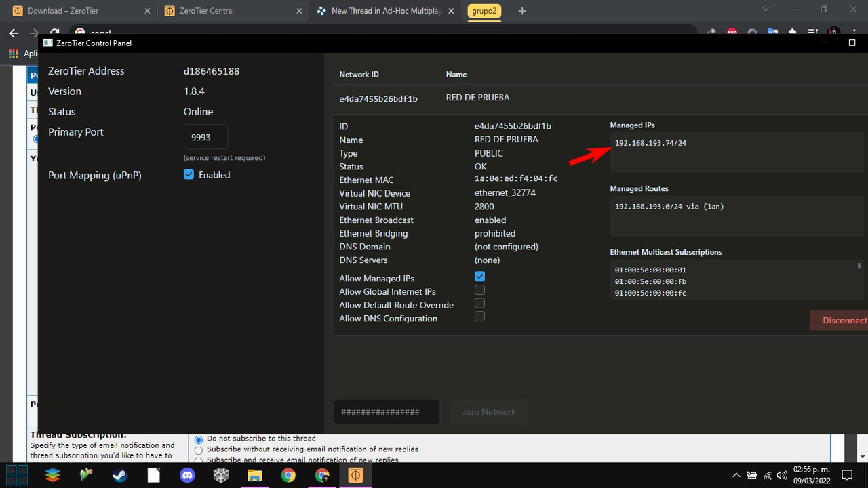This screenshot has height=488, width=868.
Task: Click the ZeroTier Control Panel title icon
Action: tap(47, 43)
